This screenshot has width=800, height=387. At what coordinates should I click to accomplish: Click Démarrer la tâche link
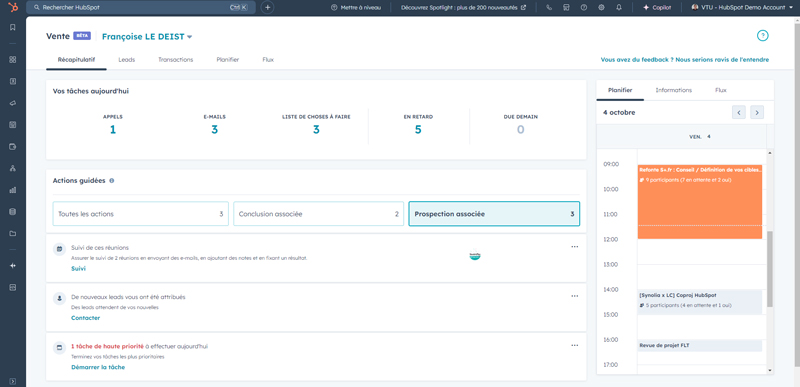97,367
